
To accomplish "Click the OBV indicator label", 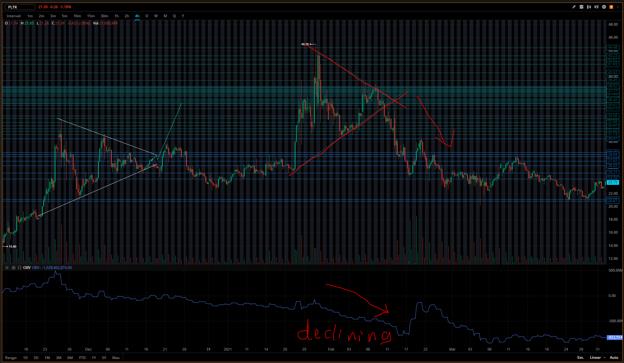I will coord(27,268).
